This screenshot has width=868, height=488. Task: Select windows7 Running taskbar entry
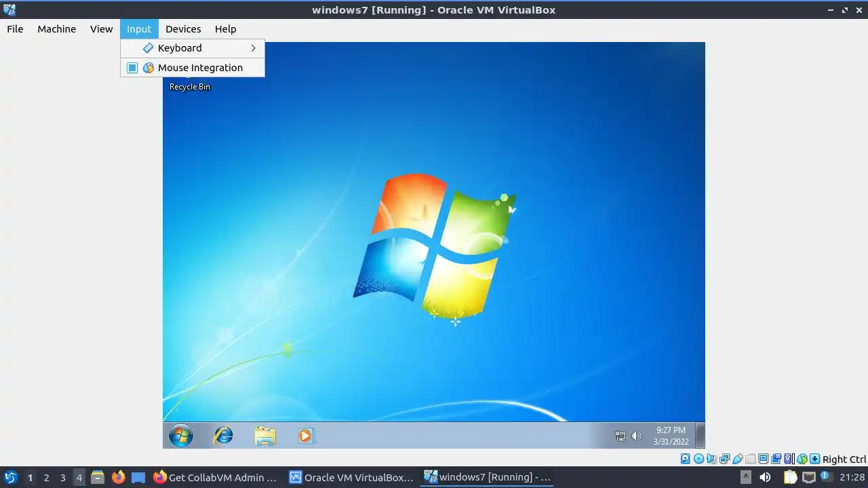(487, 477)
